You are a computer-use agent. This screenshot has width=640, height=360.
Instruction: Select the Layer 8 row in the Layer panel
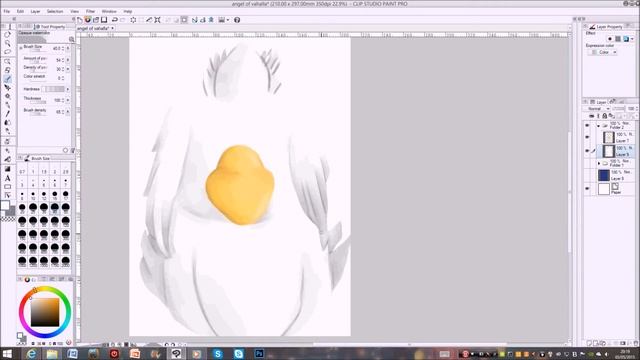[616, 176]
